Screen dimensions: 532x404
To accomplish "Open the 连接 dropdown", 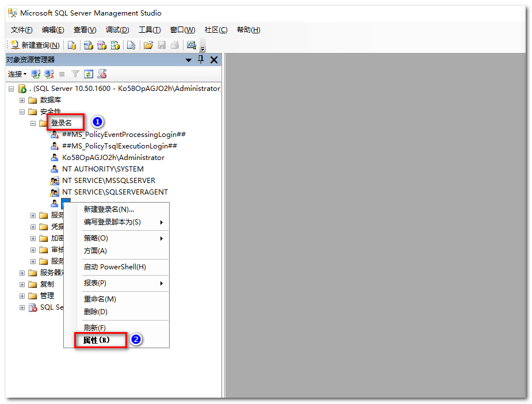I will pos(17,74).
